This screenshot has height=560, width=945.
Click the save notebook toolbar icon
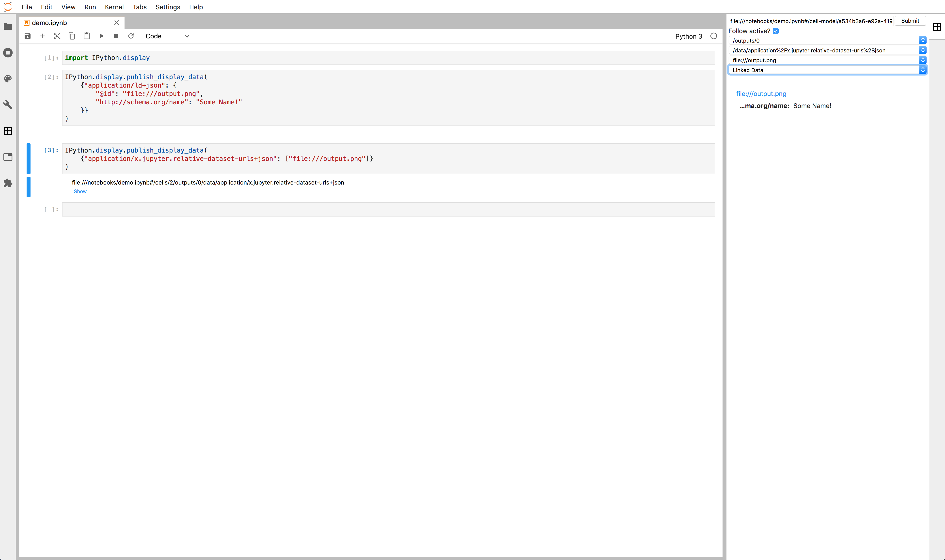click(28, 36)
